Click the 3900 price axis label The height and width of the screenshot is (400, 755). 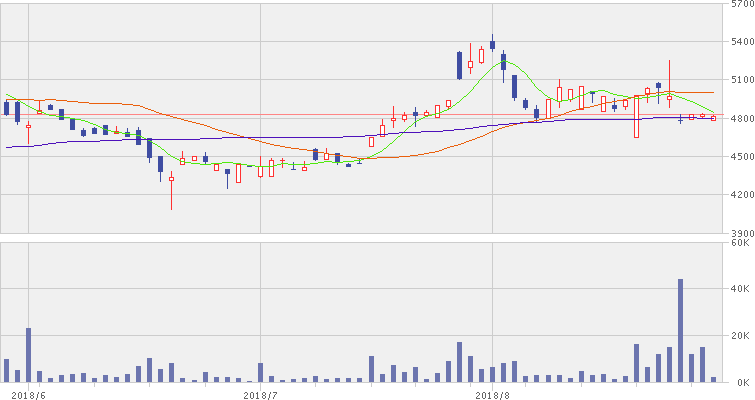[x=739, y=232]
